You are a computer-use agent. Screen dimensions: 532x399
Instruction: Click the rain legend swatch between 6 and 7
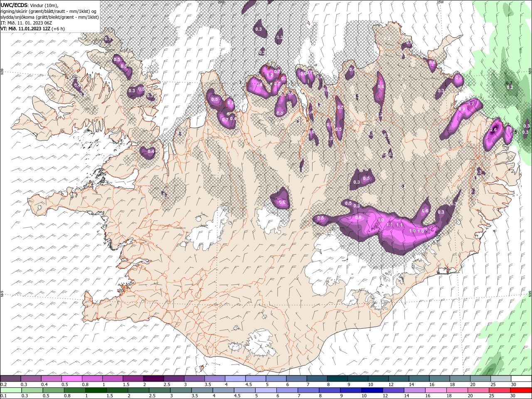(287, 390)
